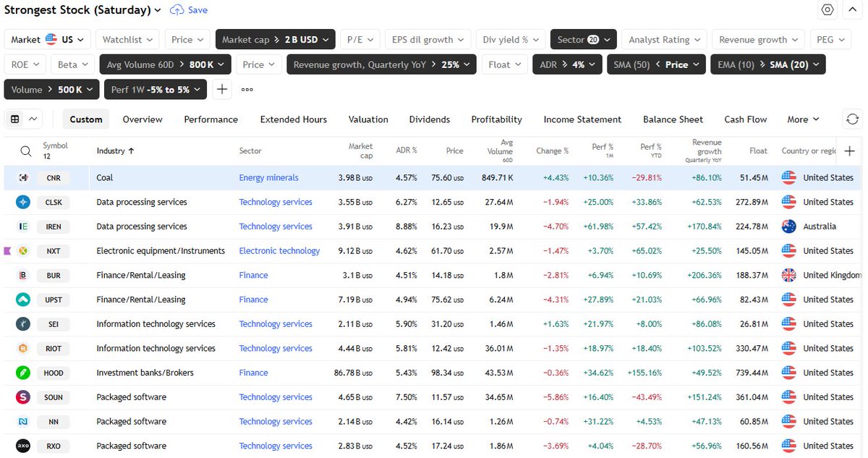Image resolution: width=868 pixels, height=458 pixels.
Task: Click the HOOD stock logo
Action: click(24, 373)
